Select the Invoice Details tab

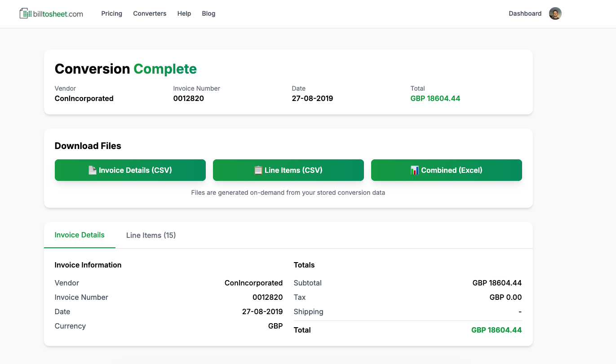(80, 235)
